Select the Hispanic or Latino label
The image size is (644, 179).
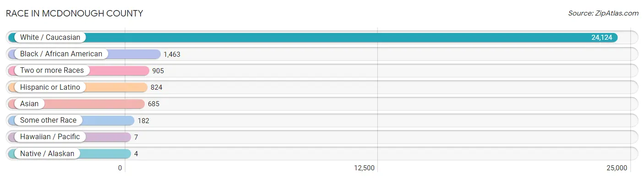tap(50, 87)
